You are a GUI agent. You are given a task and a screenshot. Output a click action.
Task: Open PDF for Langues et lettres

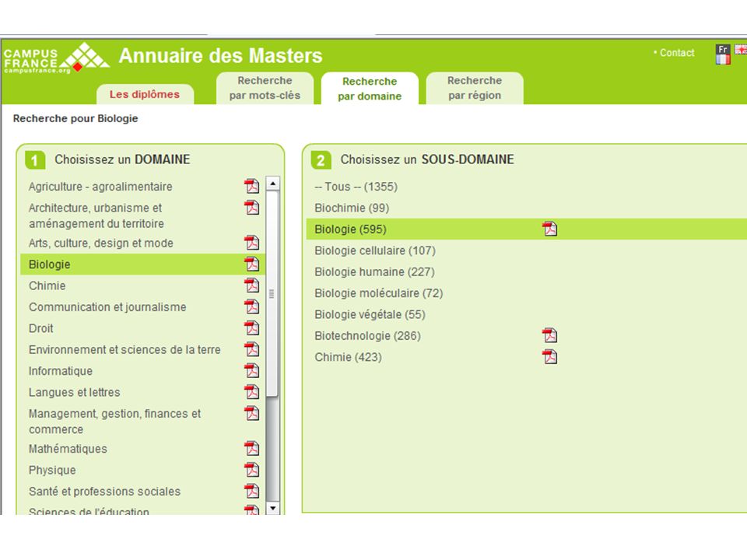[x=251, y=392]
